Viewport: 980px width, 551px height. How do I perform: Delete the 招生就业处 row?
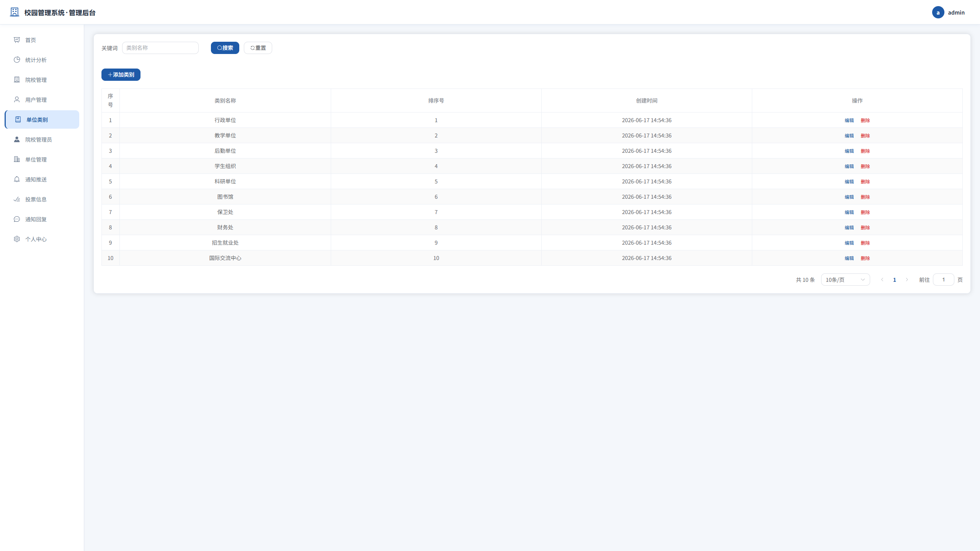865,243
